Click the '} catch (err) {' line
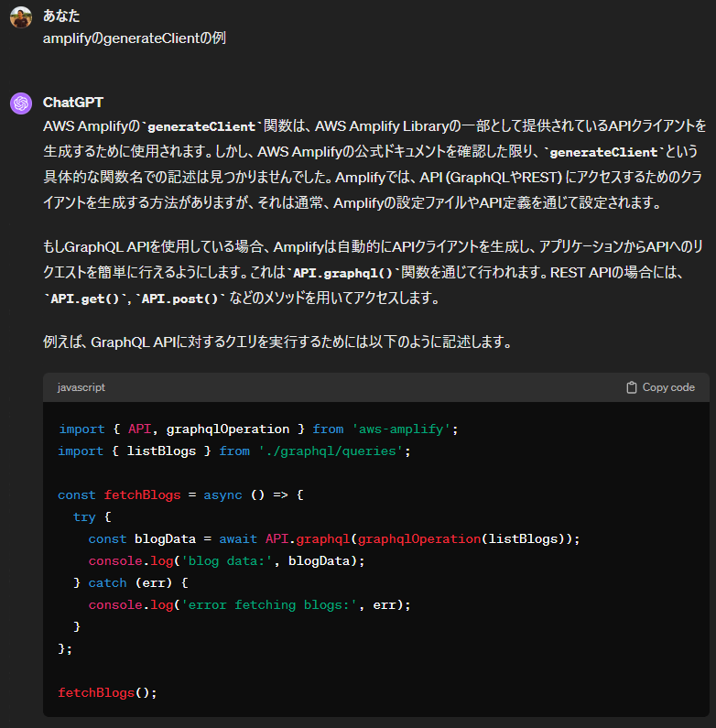Viewport: 716px width, 728px height. pos(130,582)
